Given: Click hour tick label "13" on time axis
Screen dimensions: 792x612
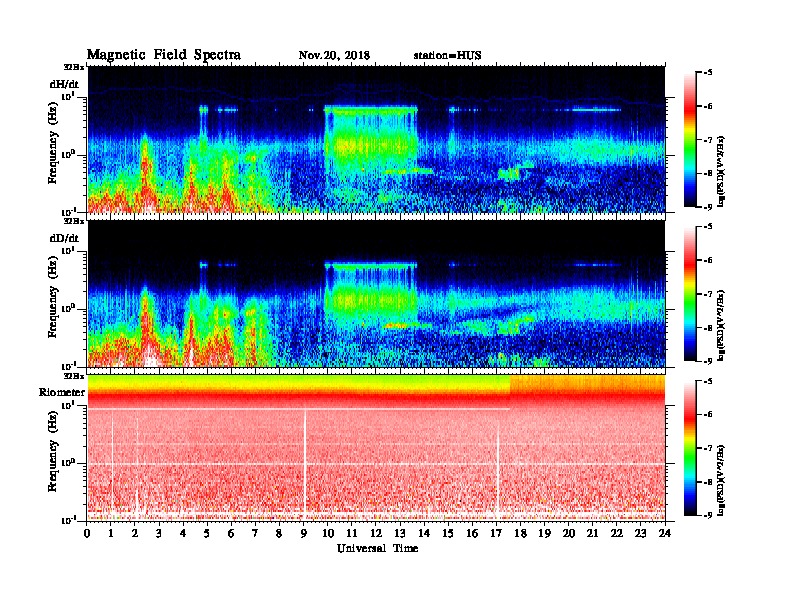Looking at the screenshot, I should (400, 534).
